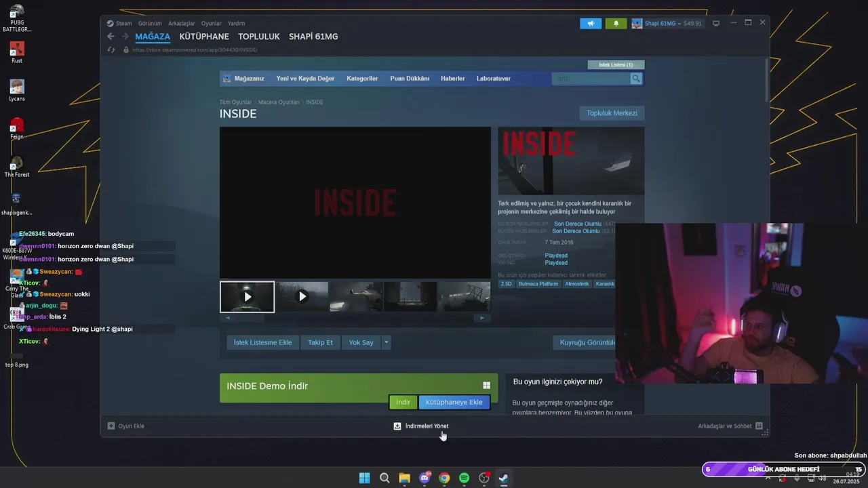This screenshot has width=868, height=488.
Task: Click the Steam taskbar icon
Action: coord(504,478)
